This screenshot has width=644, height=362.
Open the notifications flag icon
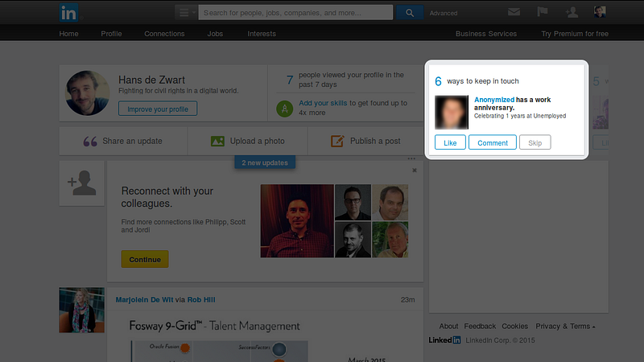543,12
